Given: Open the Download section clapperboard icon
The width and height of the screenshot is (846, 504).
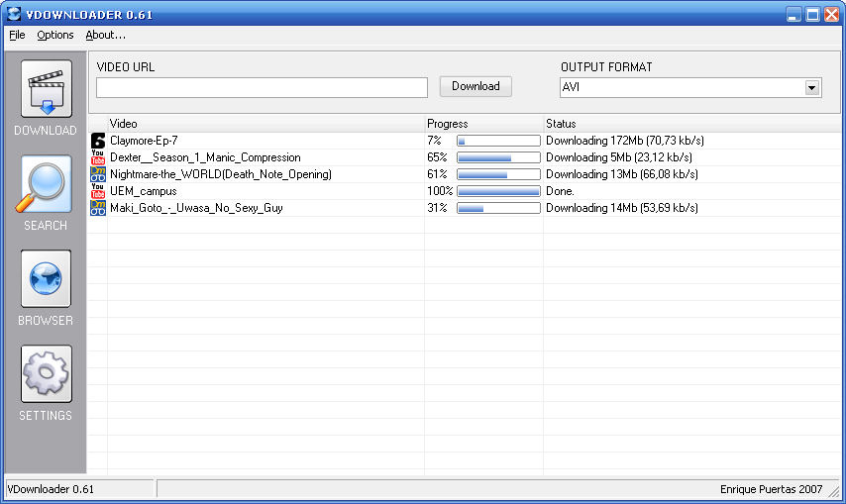Looking at the screenshot, I should [x=47, y=89].
